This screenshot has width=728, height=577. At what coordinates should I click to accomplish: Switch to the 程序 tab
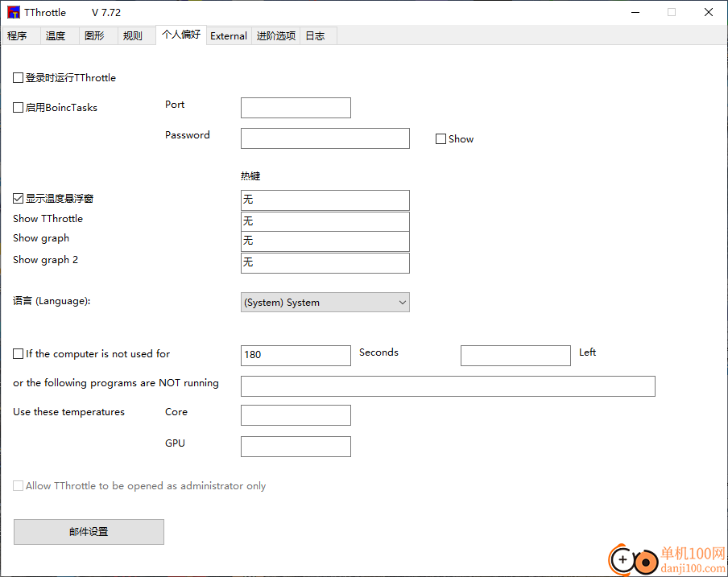pos(20,35)
